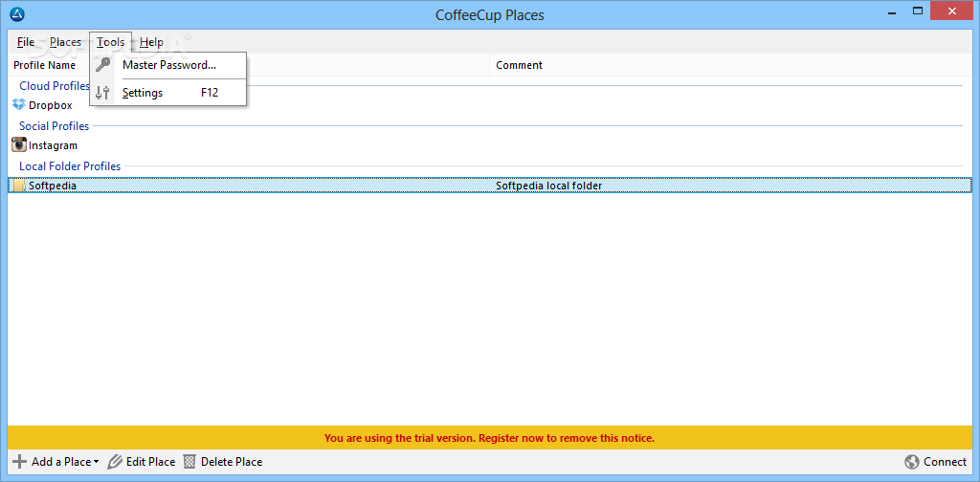Click the CoffeeCup app icon in title bar
980x482 pixels.
pos(17,13)
